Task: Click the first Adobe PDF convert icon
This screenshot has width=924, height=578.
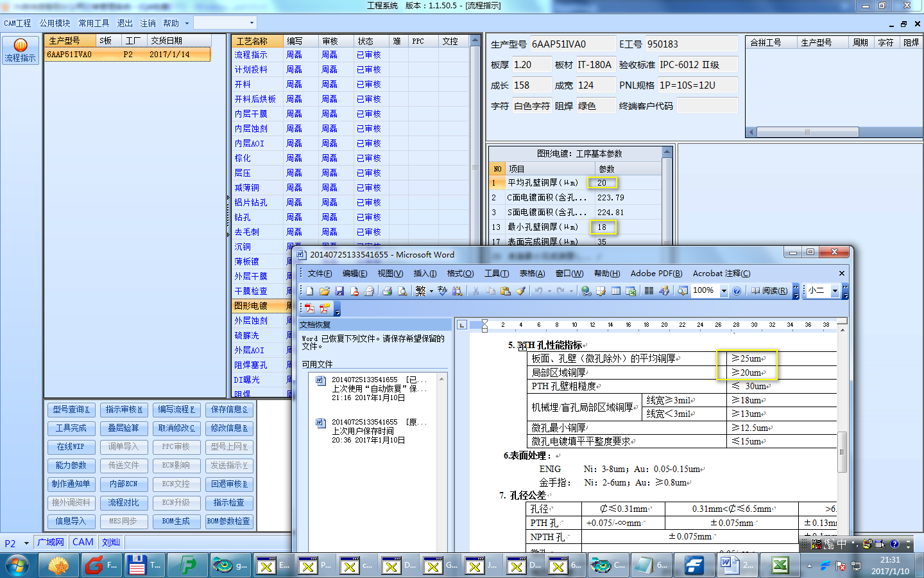Action: tap(309, 308)
